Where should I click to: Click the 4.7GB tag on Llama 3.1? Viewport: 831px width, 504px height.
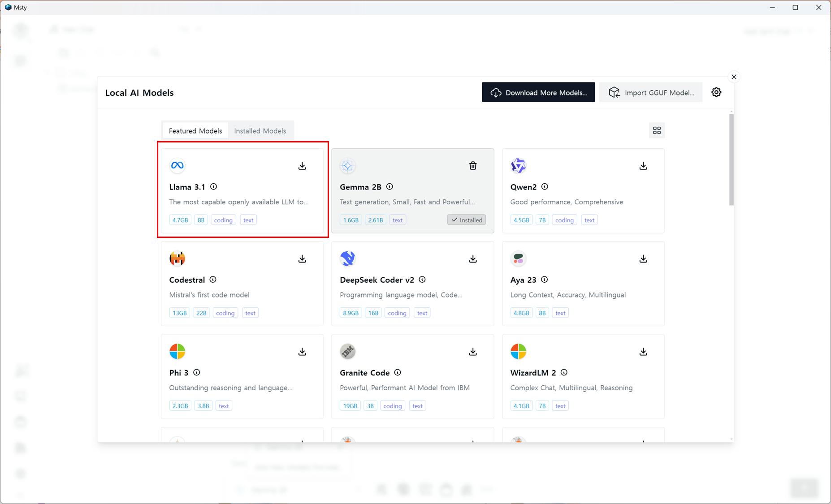click(x=180, y=220)
